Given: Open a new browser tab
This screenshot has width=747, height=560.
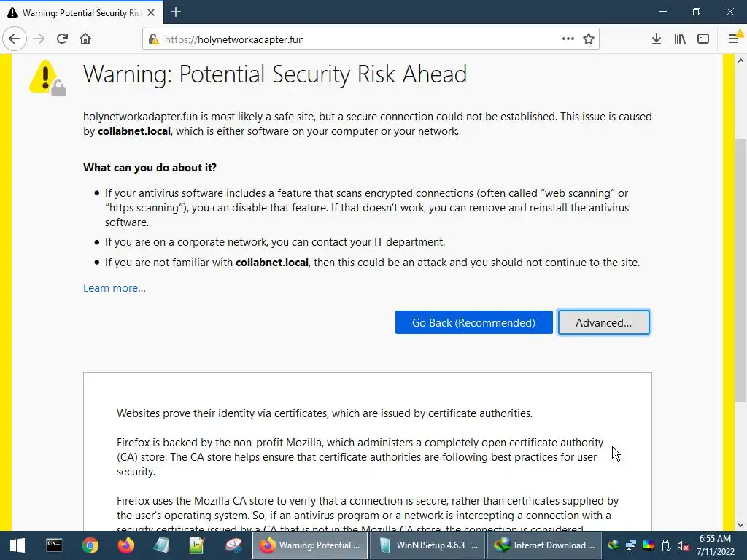Looking at the screenshot, I should click(x=176, y=12).
